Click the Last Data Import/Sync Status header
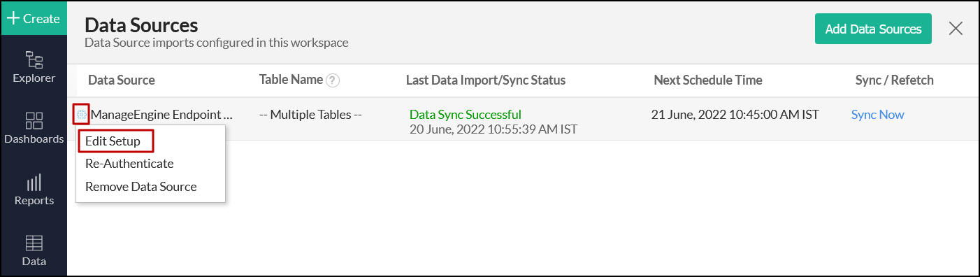The height and width of the screenshot is (277, 980). point(486,80)
